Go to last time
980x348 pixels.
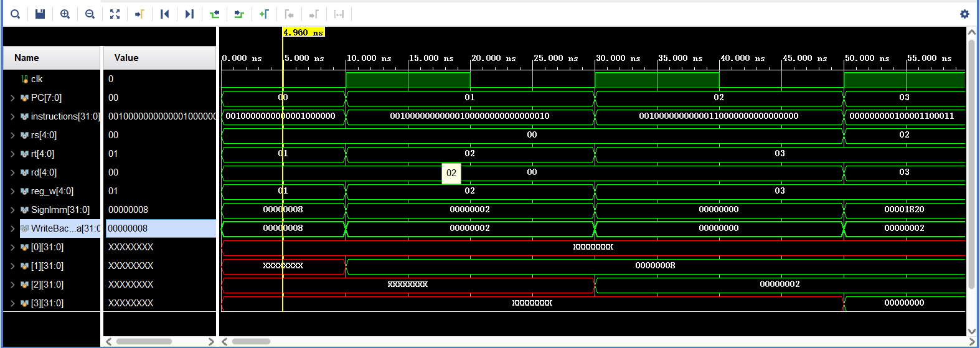pos(189,14)
